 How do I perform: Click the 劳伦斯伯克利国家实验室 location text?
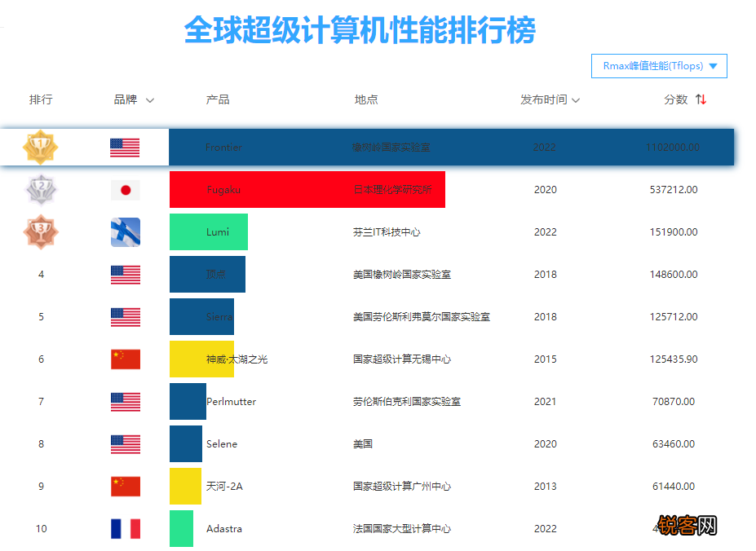pos(406,402)
